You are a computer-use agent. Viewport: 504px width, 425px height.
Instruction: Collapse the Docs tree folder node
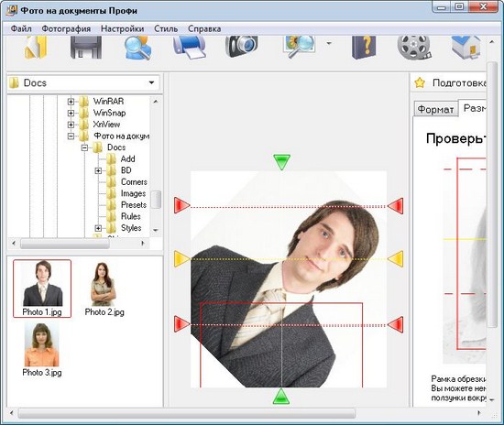tap(84, 147)
